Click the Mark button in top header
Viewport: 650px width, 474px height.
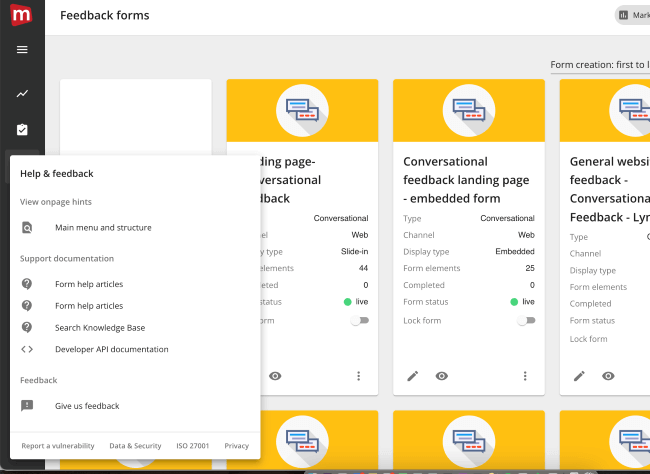pyautogui.click(x=633, y=15)
